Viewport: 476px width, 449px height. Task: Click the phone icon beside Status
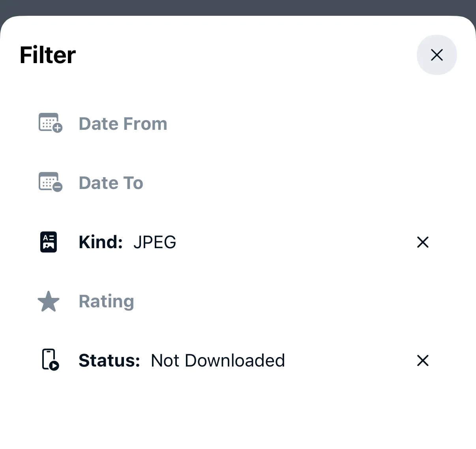pos(50,360)
